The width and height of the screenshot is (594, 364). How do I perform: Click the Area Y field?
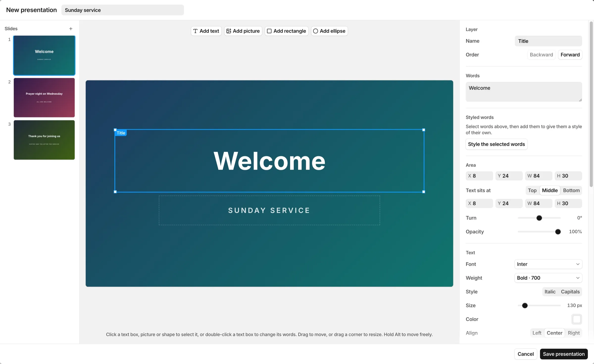click(509, 176)
